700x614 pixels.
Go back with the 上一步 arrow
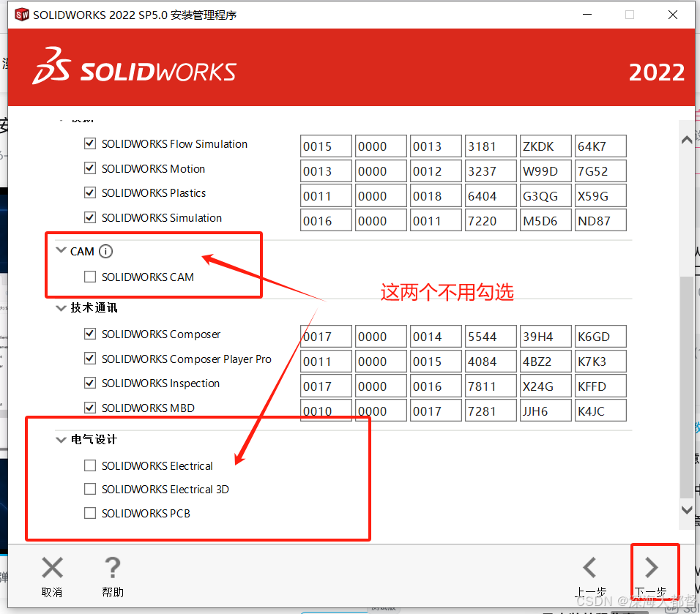click(x=589, y=568)
